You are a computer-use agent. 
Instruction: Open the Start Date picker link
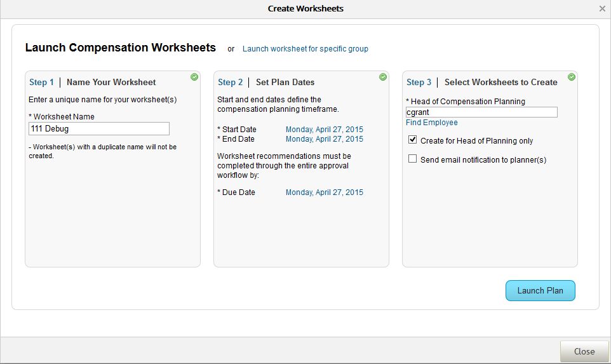[x=324, y=130]
